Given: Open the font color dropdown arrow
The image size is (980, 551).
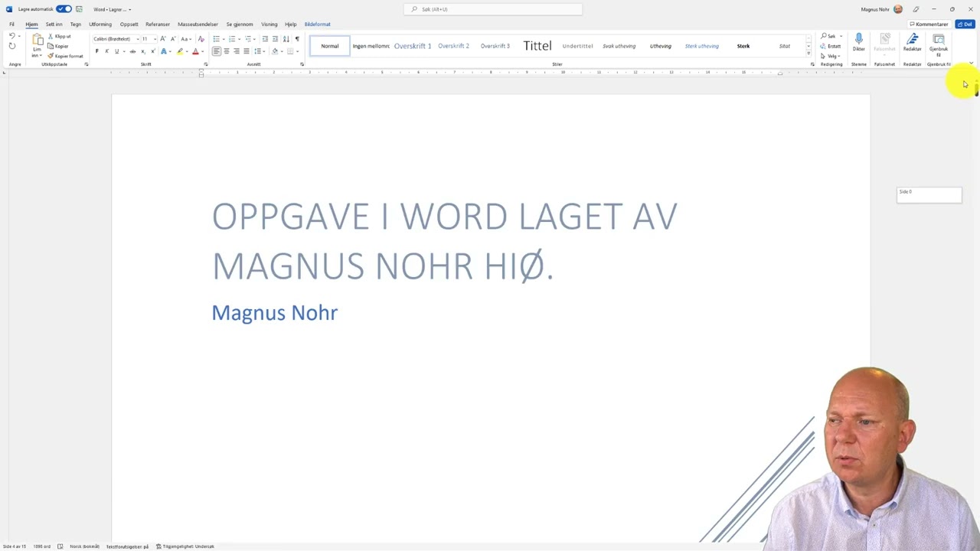Looking at the screenshot, I should (x=202, y=51).
